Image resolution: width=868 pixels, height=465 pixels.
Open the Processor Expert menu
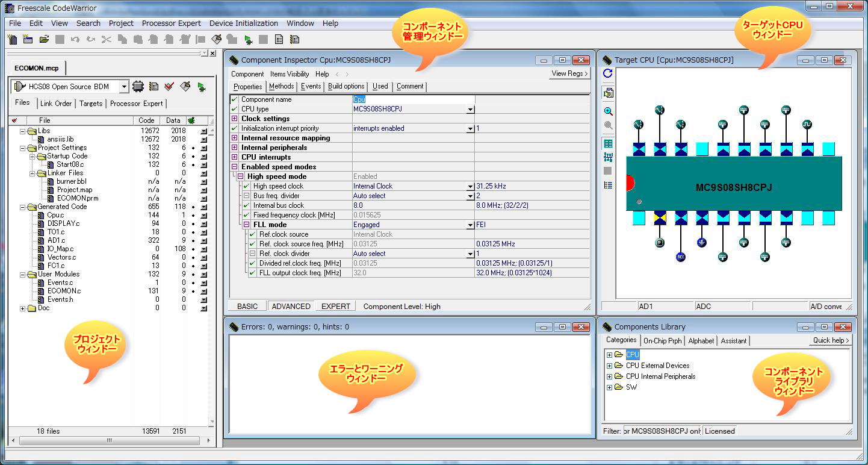click(172, 23)
